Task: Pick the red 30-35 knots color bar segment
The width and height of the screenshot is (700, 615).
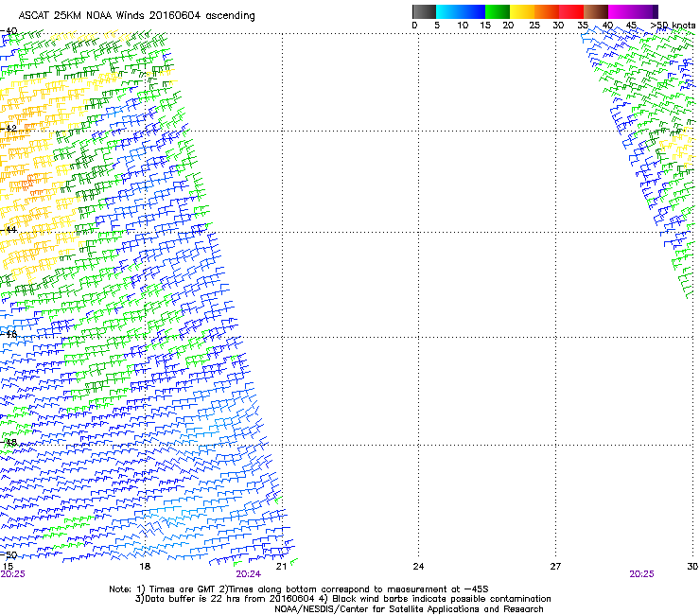Action: [x=571, y=11]
